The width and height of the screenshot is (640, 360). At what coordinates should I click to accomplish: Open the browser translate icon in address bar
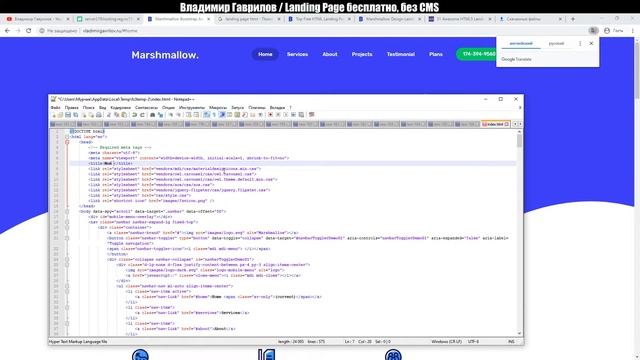[593, 31]
